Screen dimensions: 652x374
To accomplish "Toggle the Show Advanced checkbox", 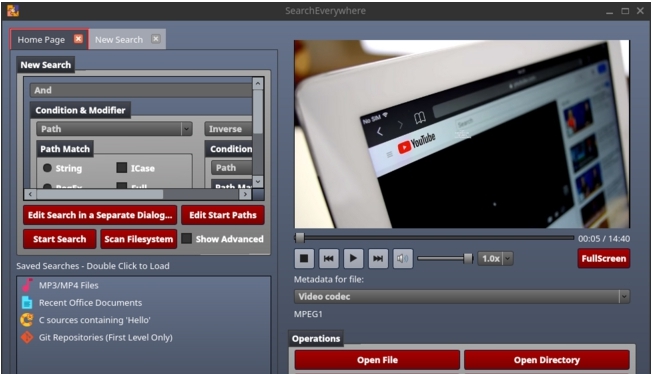I will point(187,238).
